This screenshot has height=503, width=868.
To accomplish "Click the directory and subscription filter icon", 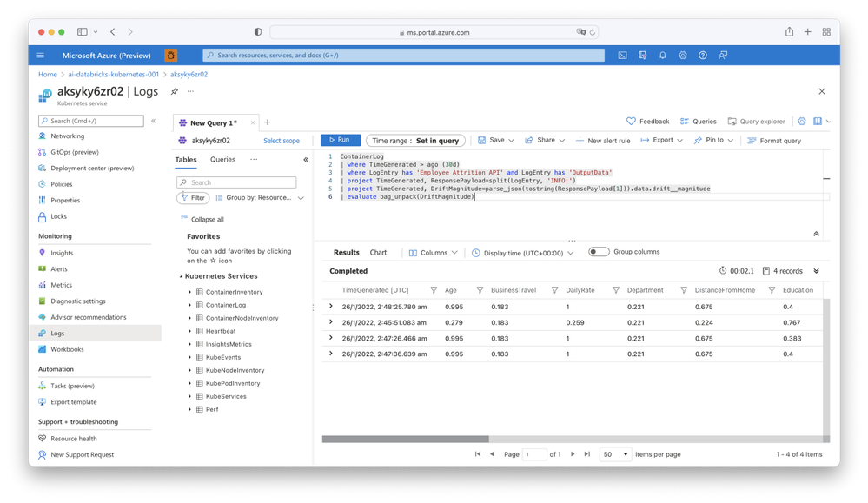I will (642, 56).
